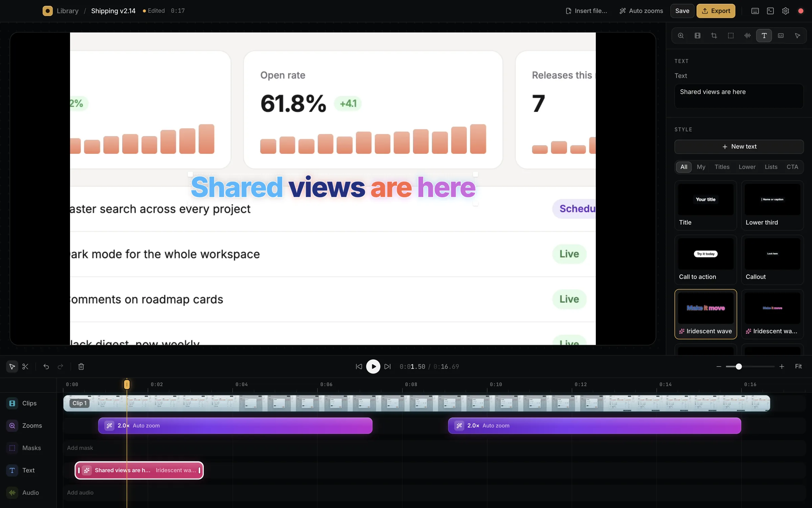This screenshot has width=812, height=508.
Task: Adjust the timeline zoom slider knob
Action: tap(739, 366)
